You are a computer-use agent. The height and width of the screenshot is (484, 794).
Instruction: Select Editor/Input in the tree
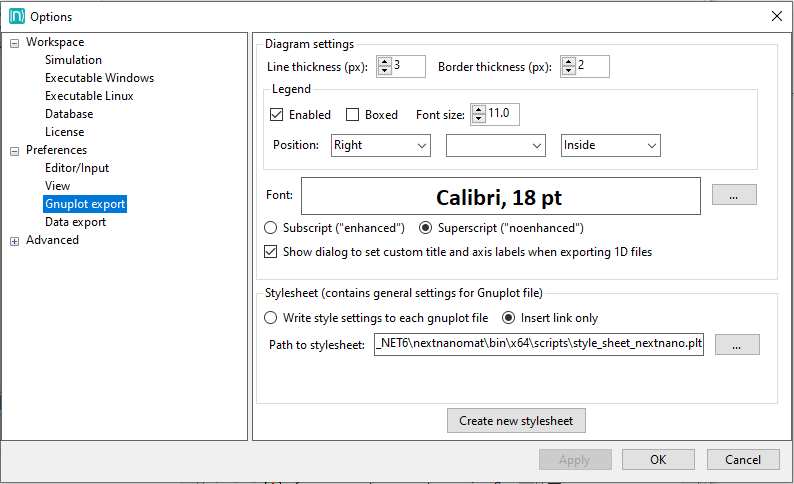pos(77,168)
